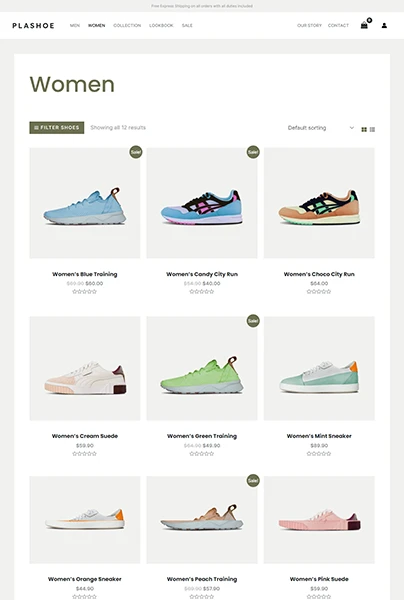Click Sale badge on Candy City Run
The width and height of the screenshot is (404, 600).
(253, 152)
